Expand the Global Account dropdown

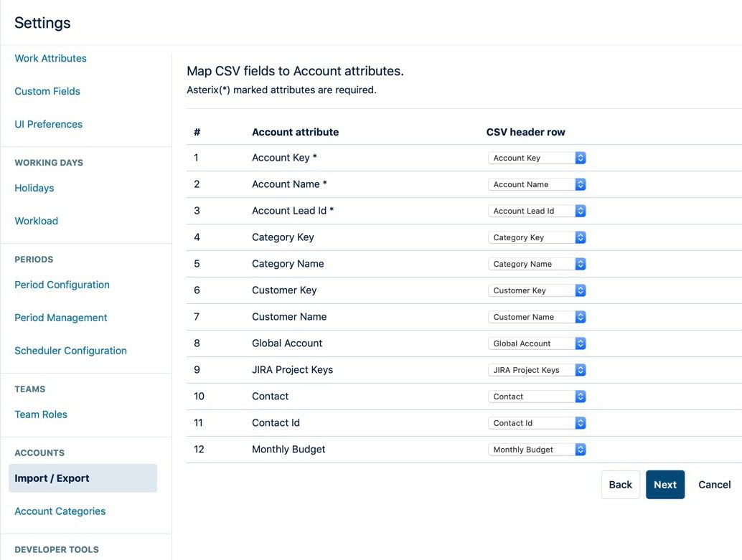click(x=537, y=343)
